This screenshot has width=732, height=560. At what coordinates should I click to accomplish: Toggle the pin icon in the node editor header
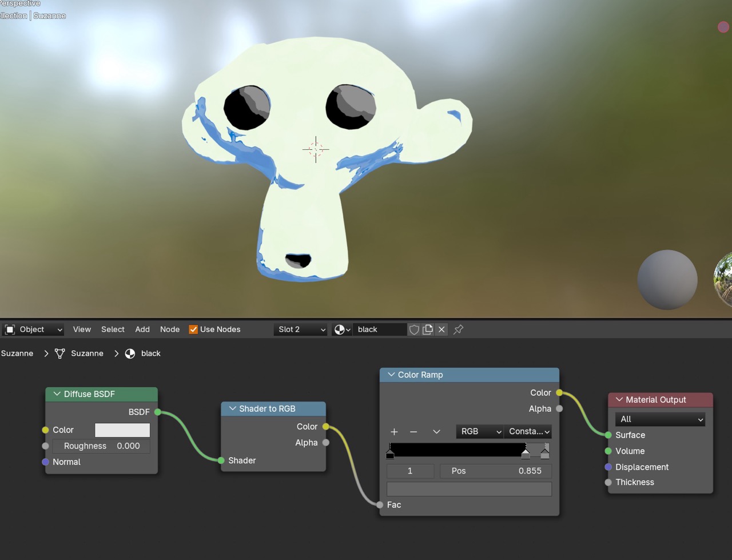tap(458, 329)
